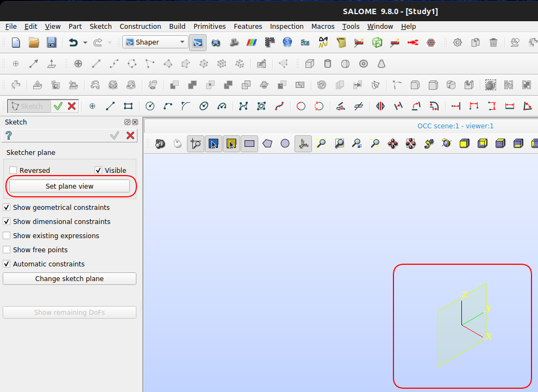Open the Part menu
538x392 pixels.
[x=75, y=27]
